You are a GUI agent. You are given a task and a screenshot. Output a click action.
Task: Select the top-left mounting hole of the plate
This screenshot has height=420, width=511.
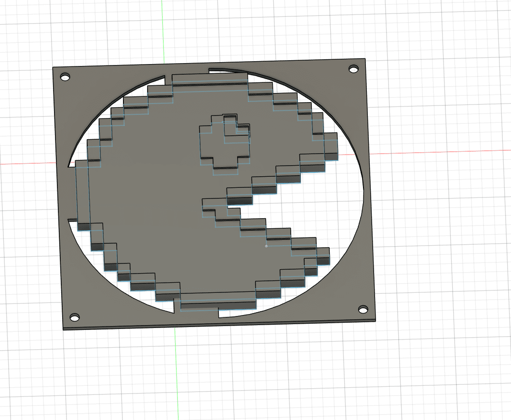click(x=65, y=77)
